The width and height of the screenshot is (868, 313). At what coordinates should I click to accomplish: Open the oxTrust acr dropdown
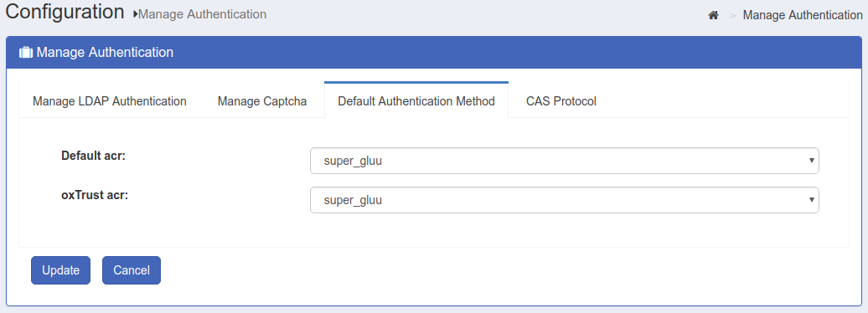564,200
